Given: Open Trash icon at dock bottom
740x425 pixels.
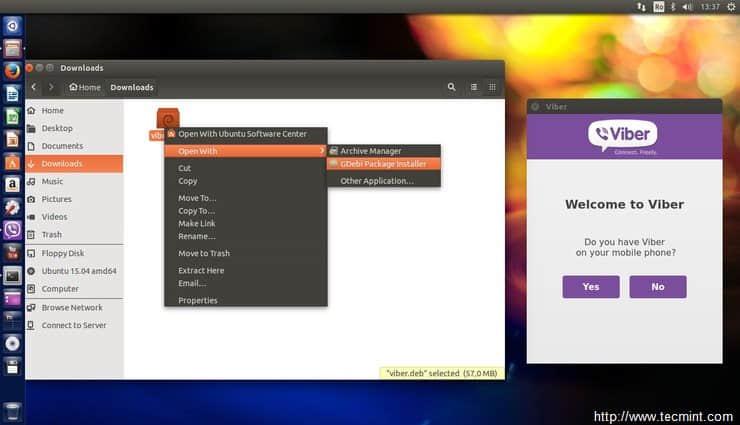Looking at the screenshot, I should (x=12, y=410).
